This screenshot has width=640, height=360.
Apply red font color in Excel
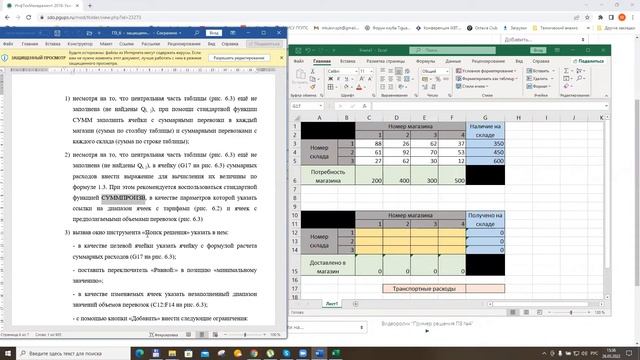pos(359,87)
